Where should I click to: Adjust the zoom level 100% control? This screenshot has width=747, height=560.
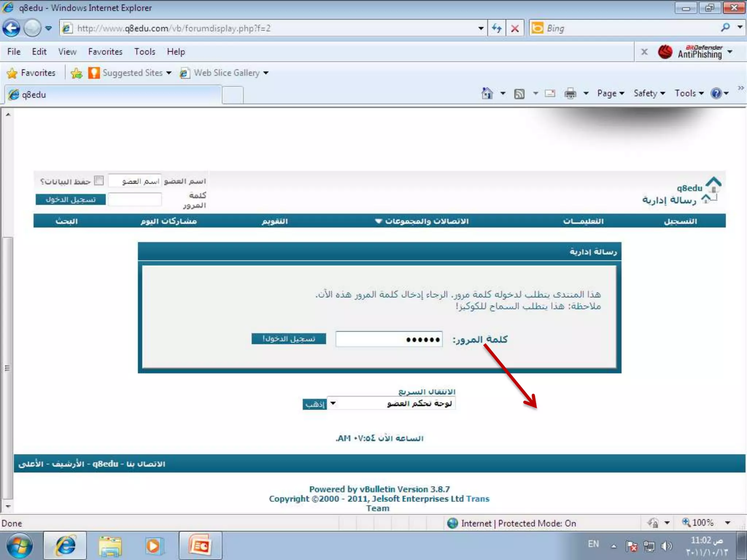706,523
